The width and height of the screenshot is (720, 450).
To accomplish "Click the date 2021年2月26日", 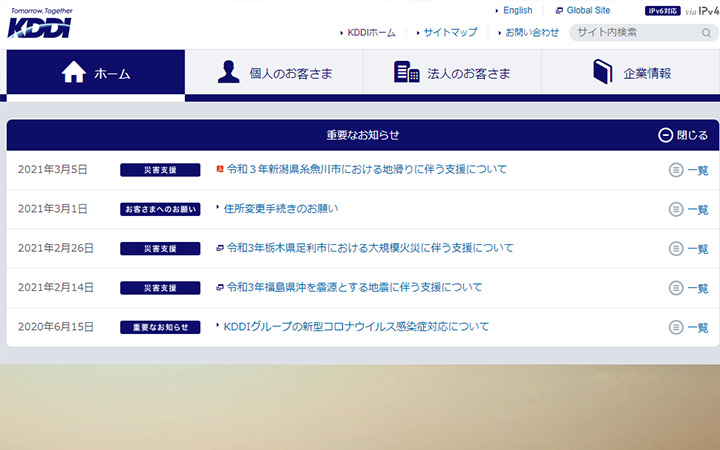I will (x=56, y=248).
